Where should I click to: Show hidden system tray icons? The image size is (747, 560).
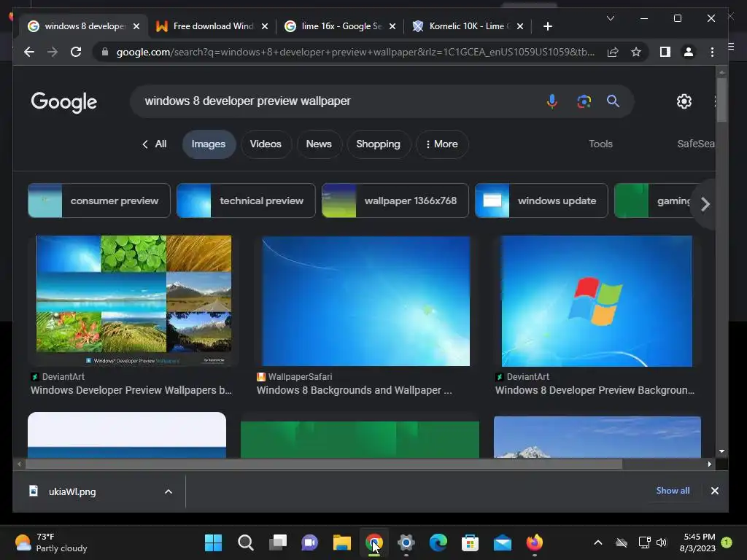pos(598,542)
